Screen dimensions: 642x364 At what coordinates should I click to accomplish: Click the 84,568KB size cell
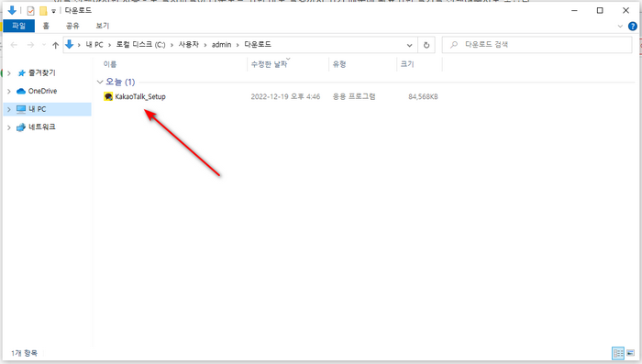423,96
